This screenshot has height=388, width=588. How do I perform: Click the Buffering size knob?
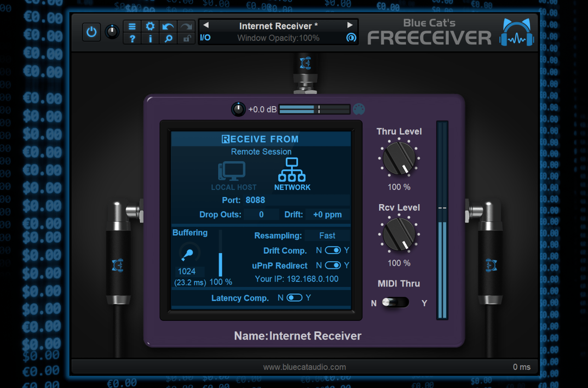189,253
